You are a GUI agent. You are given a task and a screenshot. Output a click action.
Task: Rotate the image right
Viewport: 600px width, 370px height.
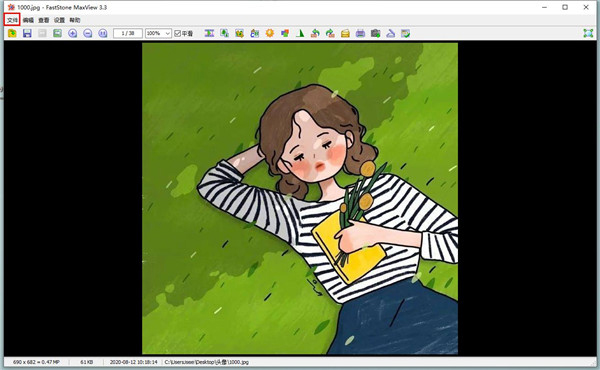point(330,34)
